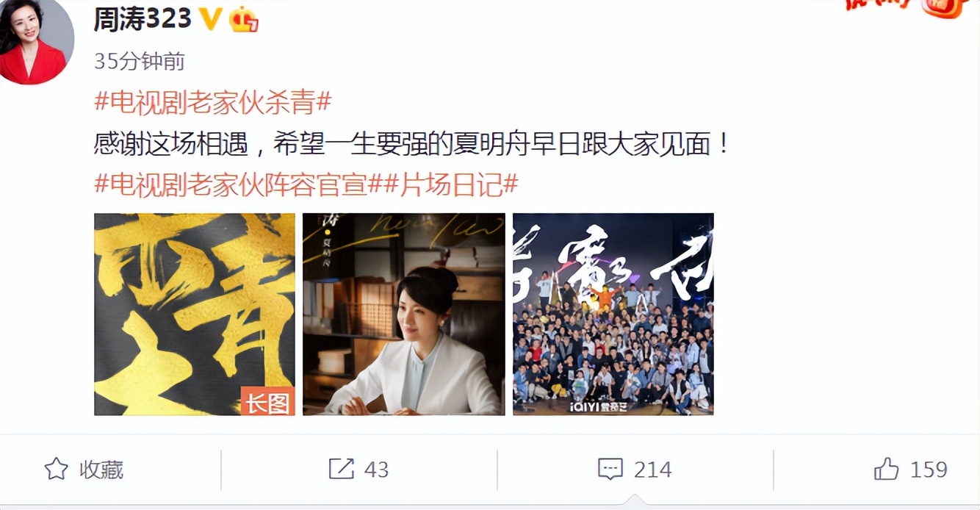
Task: Open the woman in white suit photo
Action: [404, 314]
